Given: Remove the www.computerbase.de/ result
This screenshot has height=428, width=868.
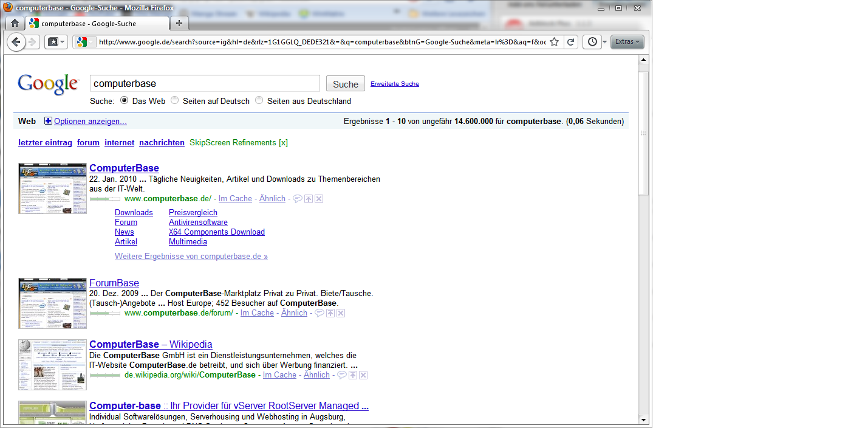Looking at the screenshot, I should (319, 199).
